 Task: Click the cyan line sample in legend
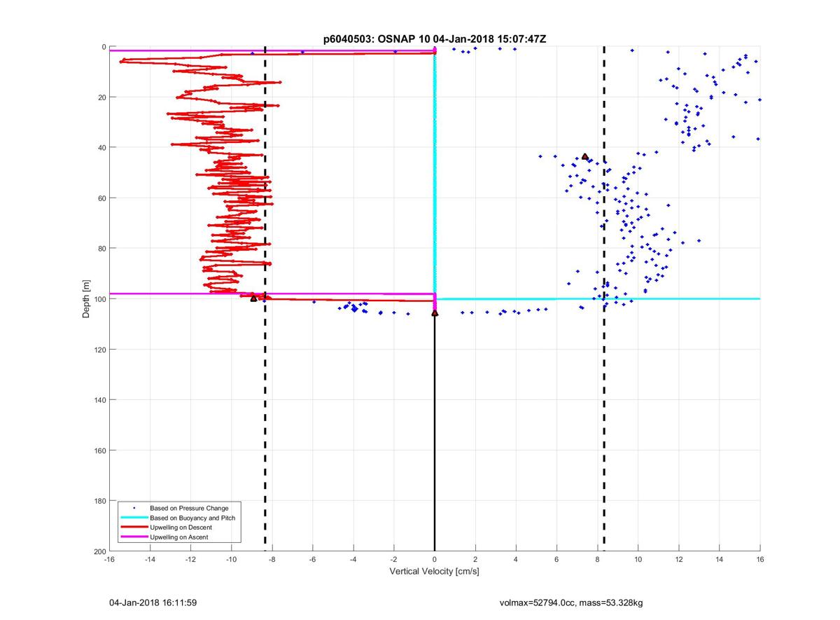(133, 518)
